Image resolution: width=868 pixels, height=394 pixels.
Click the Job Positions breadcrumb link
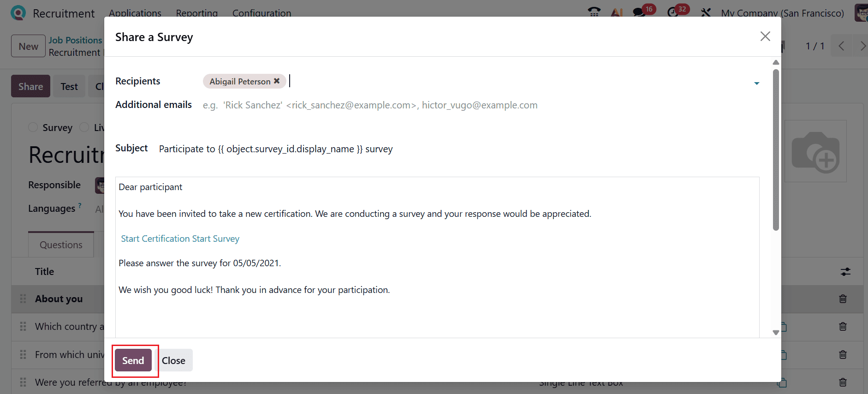tap(75, 40)
